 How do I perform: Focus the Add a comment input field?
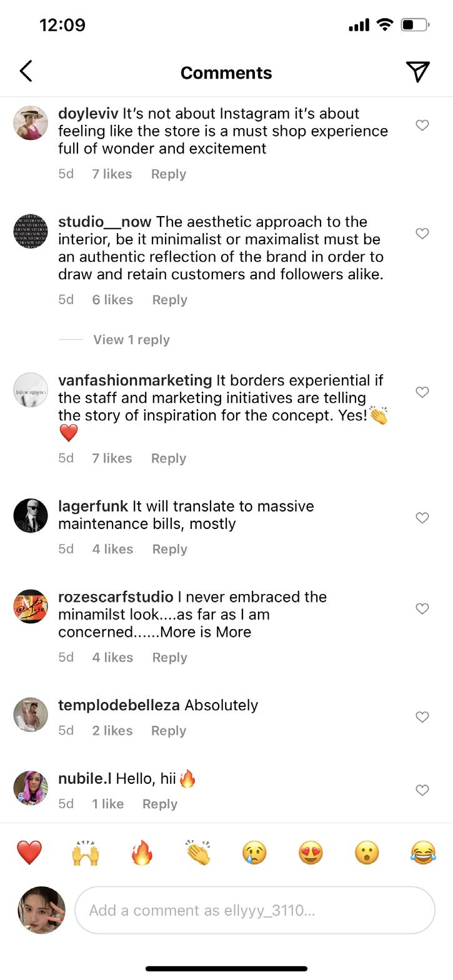coord(254,911)
